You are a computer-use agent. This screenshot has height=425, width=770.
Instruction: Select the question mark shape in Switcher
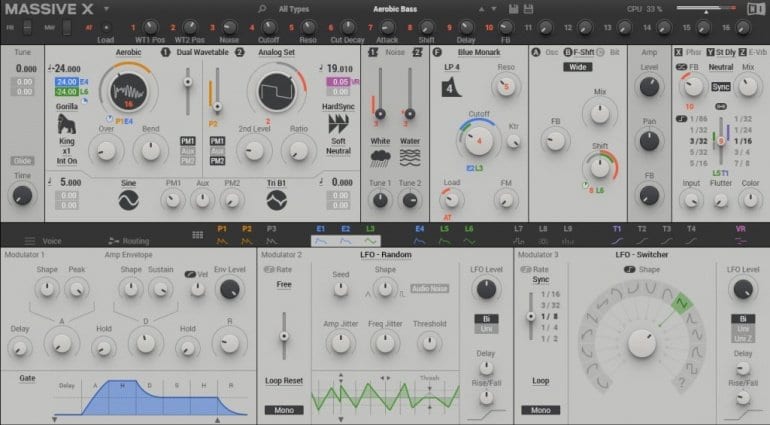click(x=681, y=382)
